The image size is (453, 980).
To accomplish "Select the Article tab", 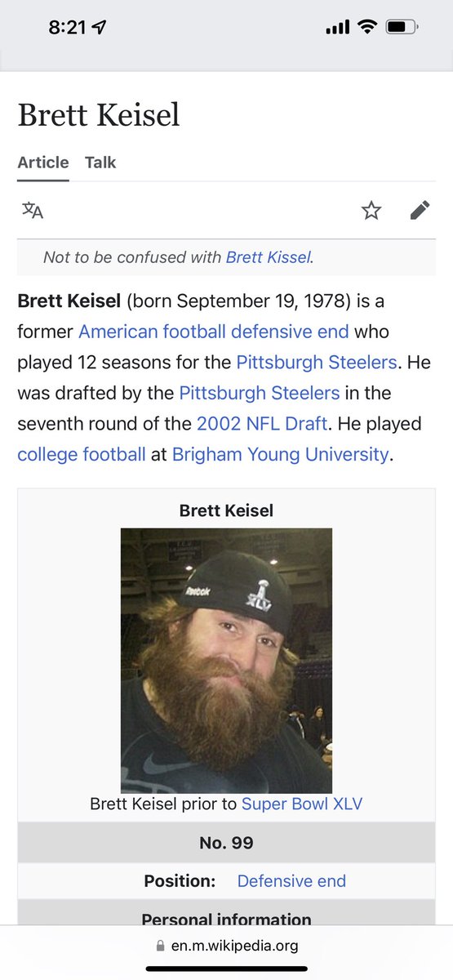I will coord(43,163).
